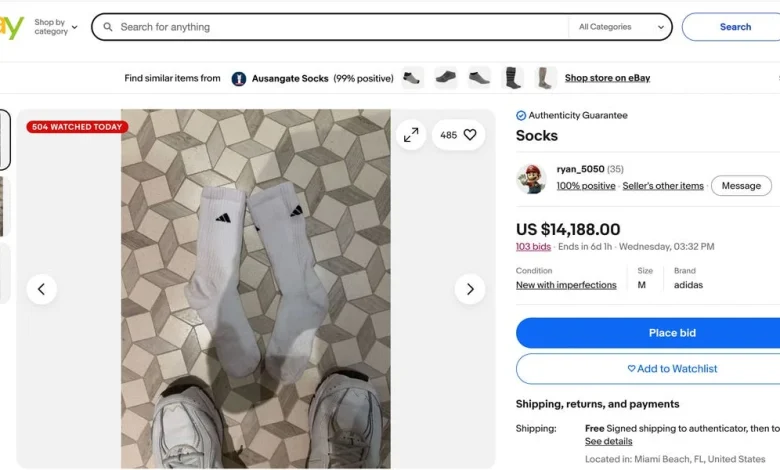This screenshot has width=780, height=470.
Task: Click the (35) feedback score
Action: coord(615,169)
